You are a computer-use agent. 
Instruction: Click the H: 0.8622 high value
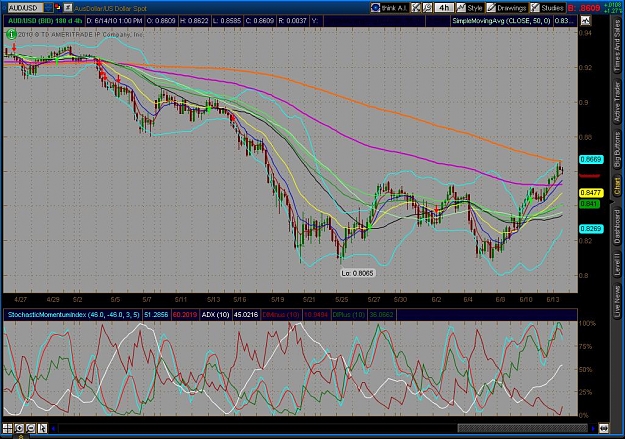point(194,21)
